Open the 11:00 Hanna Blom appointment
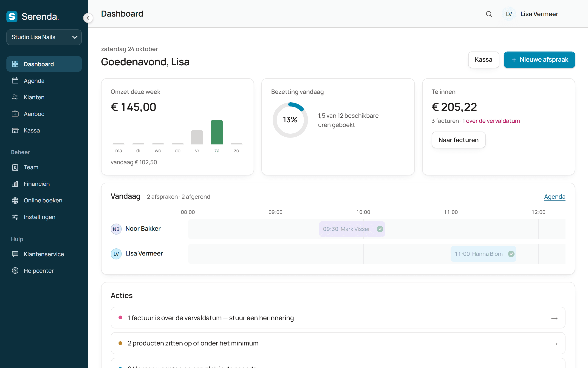 [x=483, y=254]
